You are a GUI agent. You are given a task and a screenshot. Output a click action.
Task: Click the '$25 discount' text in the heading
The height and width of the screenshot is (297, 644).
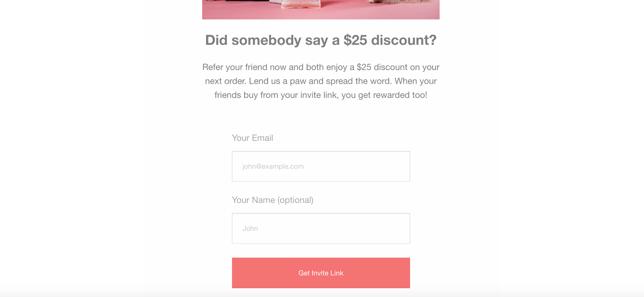[x=388, y=40]
